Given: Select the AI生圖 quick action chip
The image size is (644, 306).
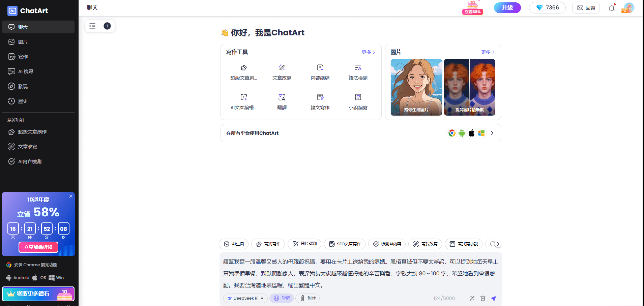Looking at the screenshot, I should click(234, 244).
